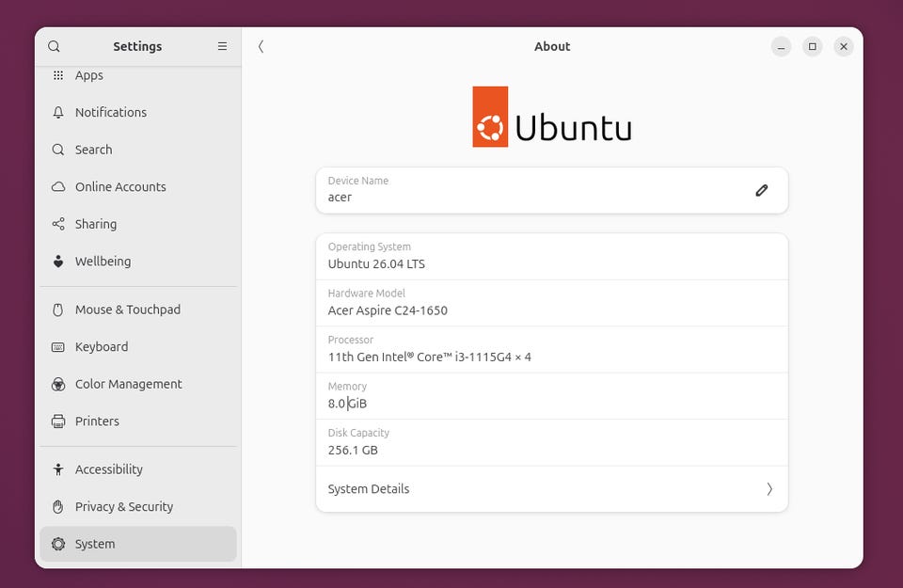Image resolution: width=903 pixels, height=588 pixels.
Task: Click the Wellbeing icon
Action: pyautogui.click(x=58, y=262)
